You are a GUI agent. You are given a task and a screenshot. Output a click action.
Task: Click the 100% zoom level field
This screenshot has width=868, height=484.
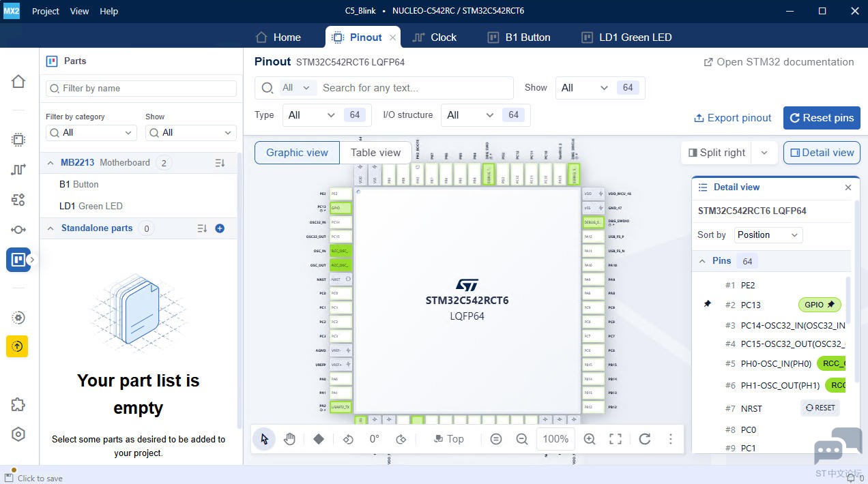[x=555, y=439]
